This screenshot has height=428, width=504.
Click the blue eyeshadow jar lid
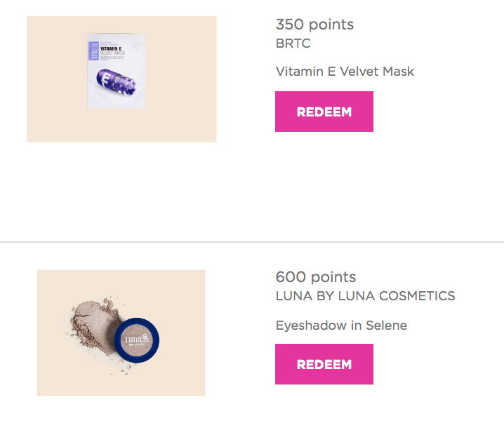click(x=138, y=342)
